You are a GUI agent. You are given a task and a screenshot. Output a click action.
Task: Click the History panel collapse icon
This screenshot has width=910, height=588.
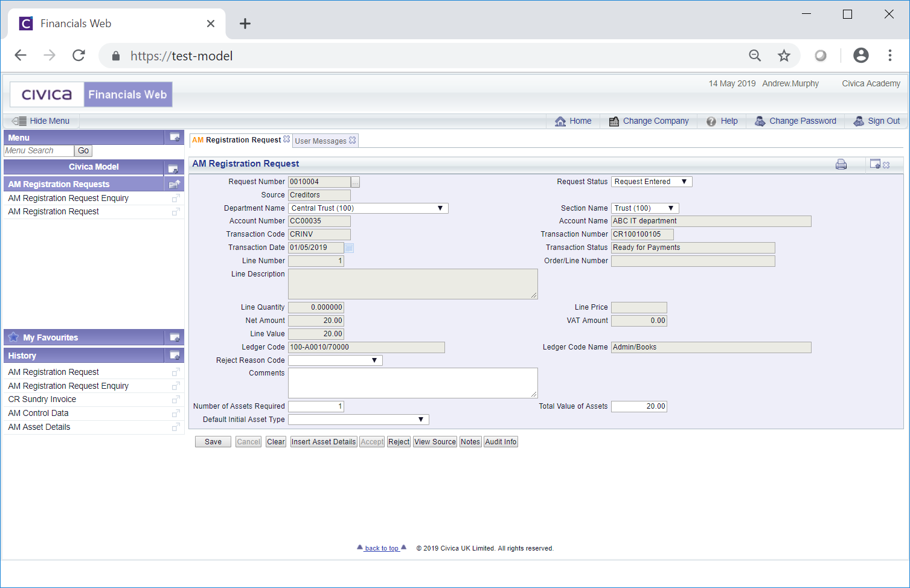click(175, 356)
